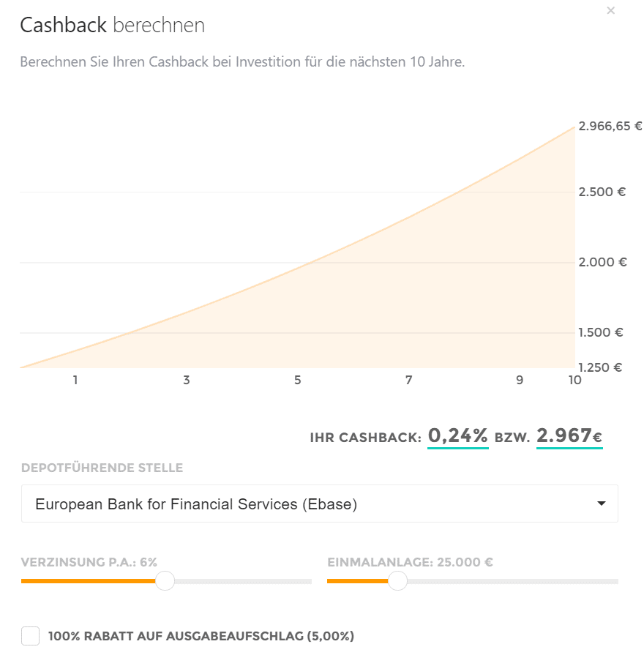
Task: Enable the 100% Rabatt auf Ausgabeaufschlag checkbox
Action: [30, 636]
